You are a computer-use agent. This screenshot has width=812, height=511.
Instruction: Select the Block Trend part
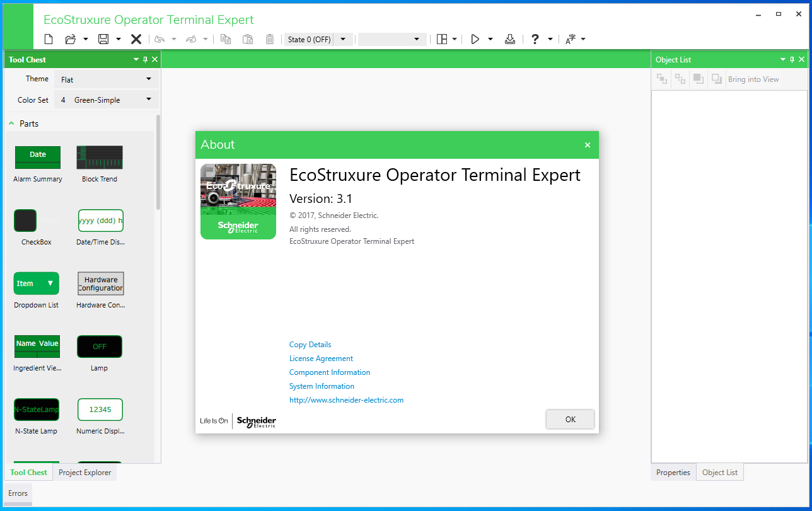[100, 164]
